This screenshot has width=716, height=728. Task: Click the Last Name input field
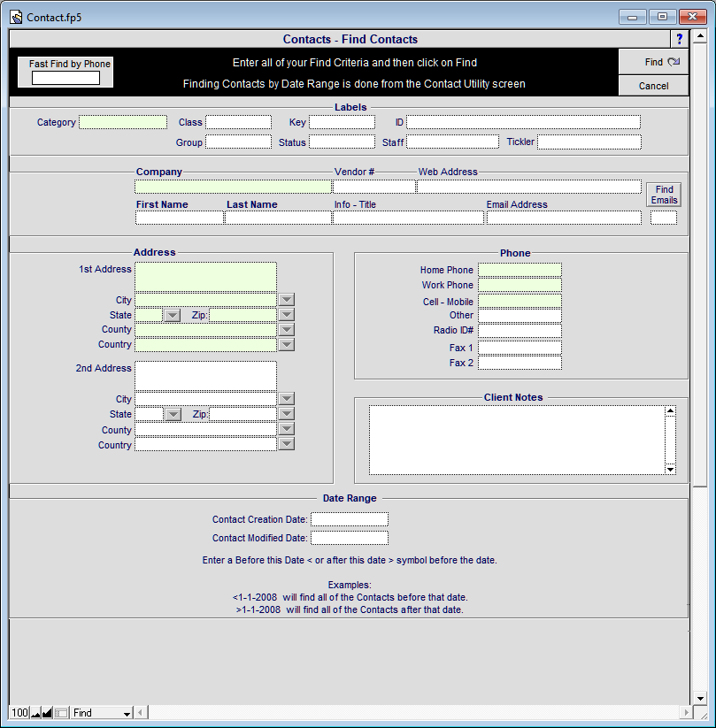point(278,218)
